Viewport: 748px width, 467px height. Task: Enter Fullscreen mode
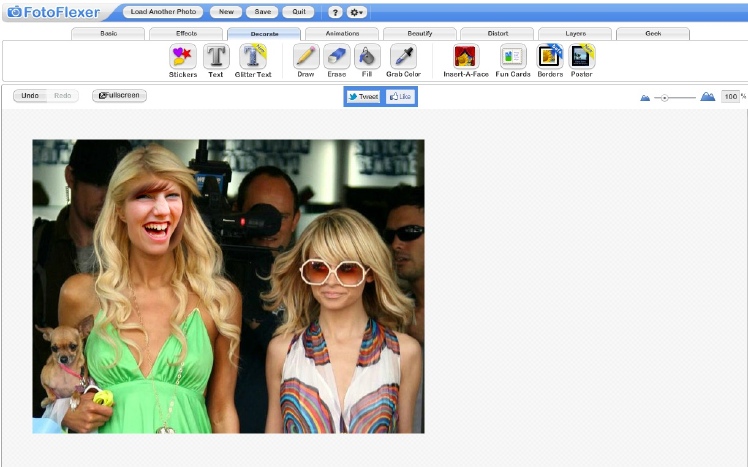click(119, 95)
